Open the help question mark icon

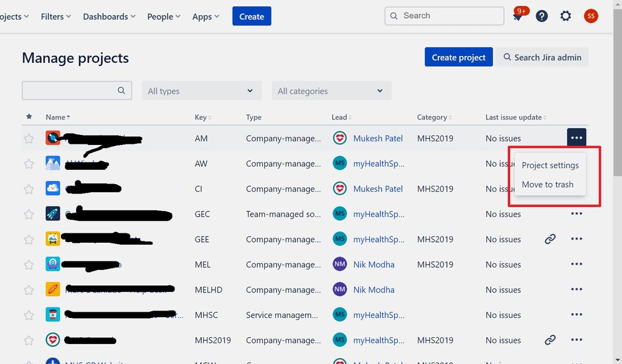point(542,16)
